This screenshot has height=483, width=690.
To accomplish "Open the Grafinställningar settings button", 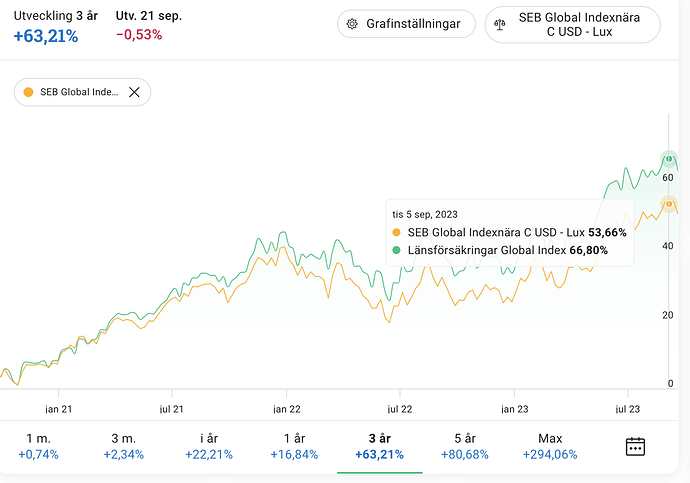I will pos(405,24).
